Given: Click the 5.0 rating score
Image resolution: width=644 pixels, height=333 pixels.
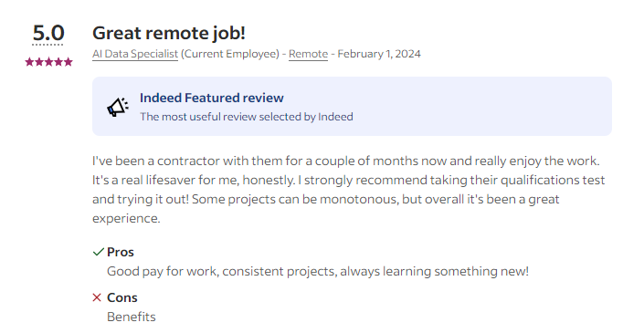Looking at the screenshot, I should pyautogui.click(x=48, y=33).
